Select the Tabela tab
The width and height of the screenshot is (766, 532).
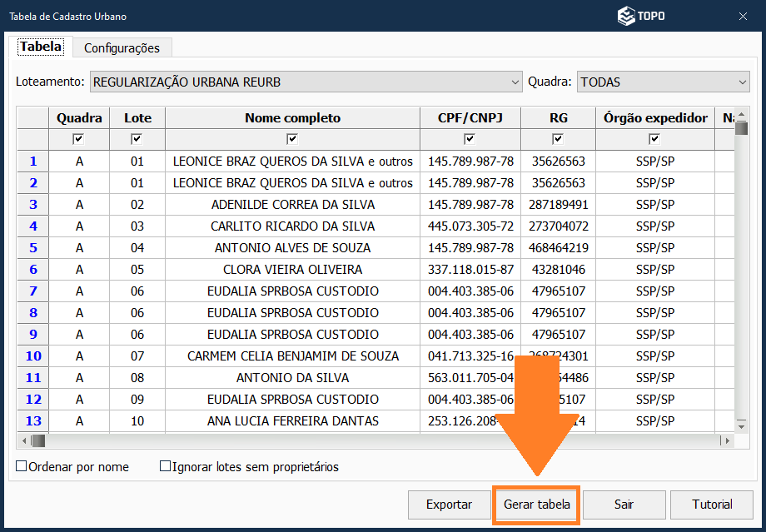pos(41,47)
